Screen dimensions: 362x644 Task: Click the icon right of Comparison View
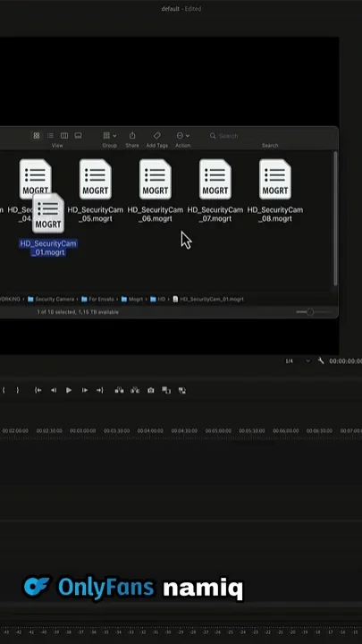pos(182,391)
